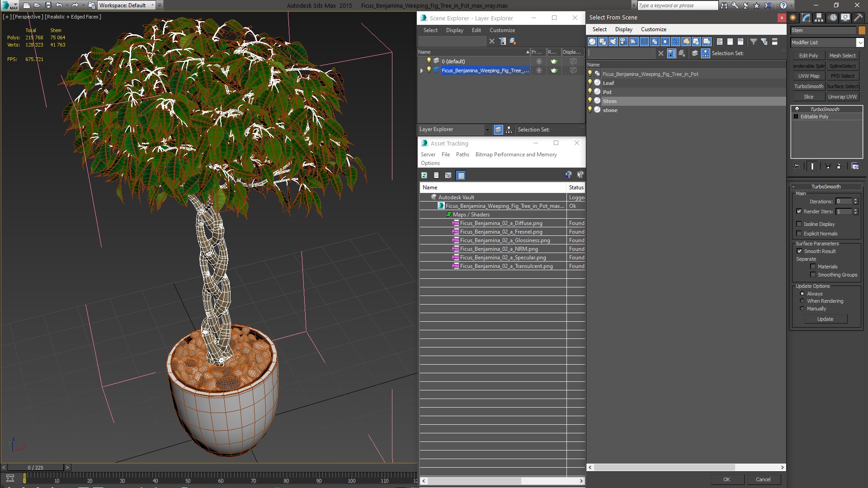
Task: Click the Stem object color swatch
Action: pos(862,30)
